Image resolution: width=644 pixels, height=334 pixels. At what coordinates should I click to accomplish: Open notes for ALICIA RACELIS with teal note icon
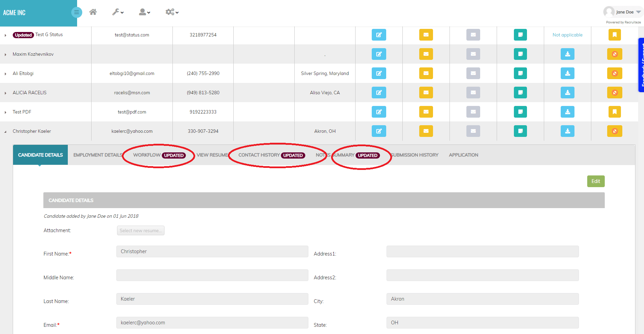click(520, 93)
